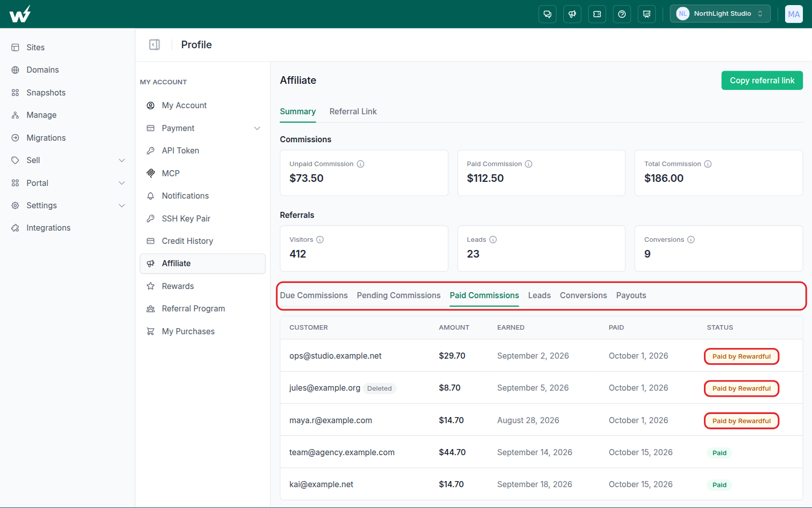Expand the Settings menu chevron
Viewport: 812px width, 508px height.
click(x=122, y=206)
